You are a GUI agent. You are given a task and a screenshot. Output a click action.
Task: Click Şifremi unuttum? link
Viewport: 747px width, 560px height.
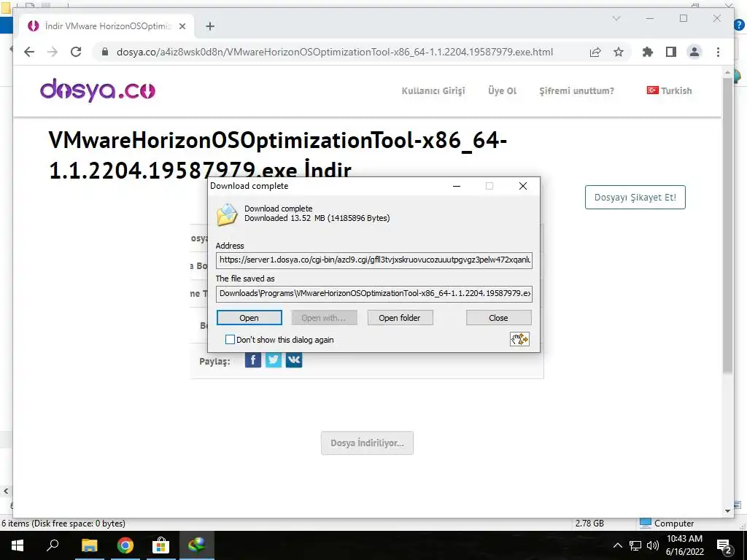coord(576,90)
